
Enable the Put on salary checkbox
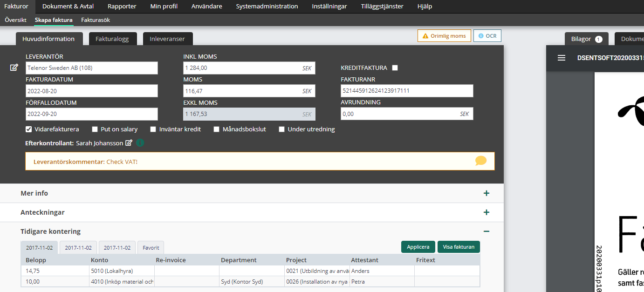tap(95, 129)
